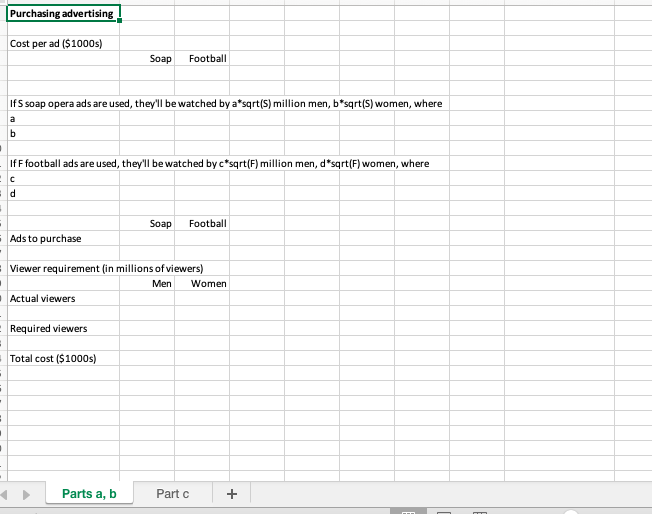The height and width of the screenshot is (514, 652).
Task: Click the Required viewers label
Action: [49, 328]
